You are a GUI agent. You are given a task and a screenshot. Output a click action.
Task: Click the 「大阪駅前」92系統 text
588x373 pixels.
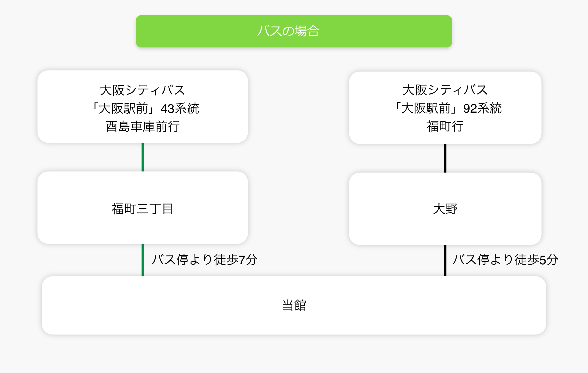pos(448,108)
